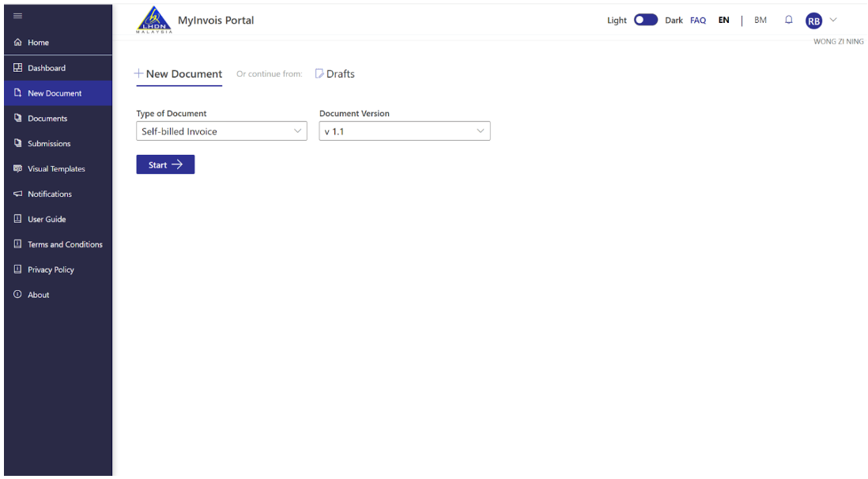Expand the Document Version dropdown
Screen dimensions: 868x479
[x=404, y=131]
